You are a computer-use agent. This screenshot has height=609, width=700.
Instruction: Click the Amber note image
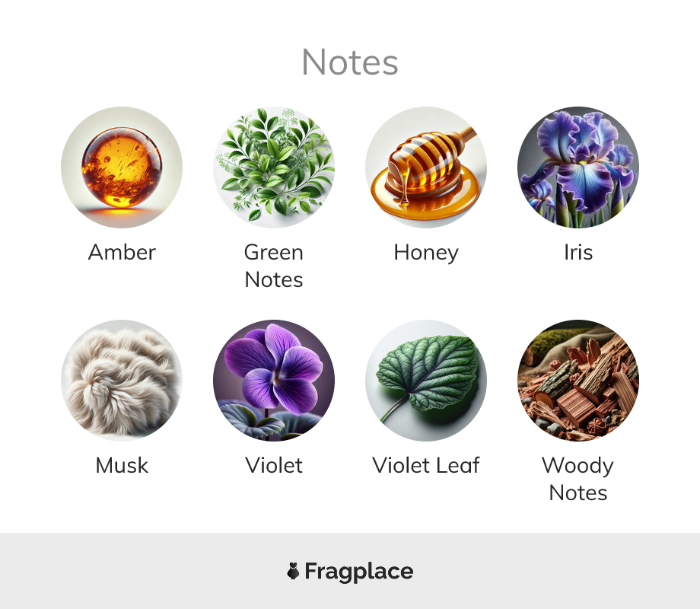coord(122,167)
